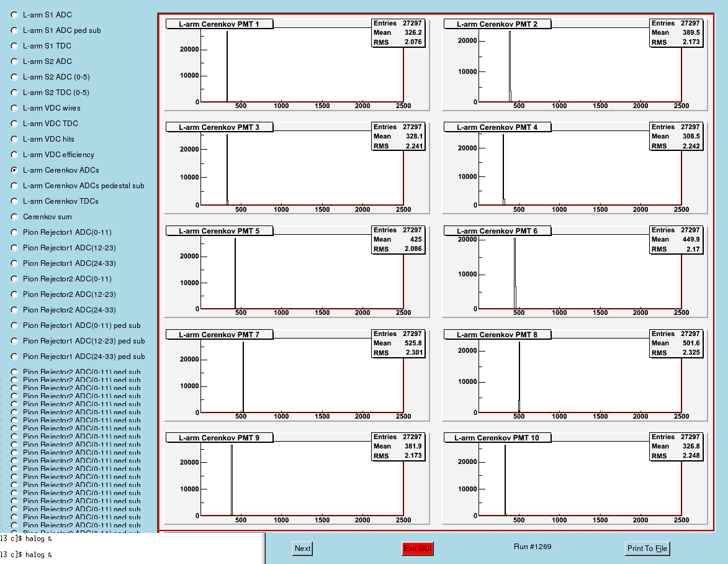Click the PMT 7 stats box with Mean 525.8
The image size is (728, 564).
point(398,343)
